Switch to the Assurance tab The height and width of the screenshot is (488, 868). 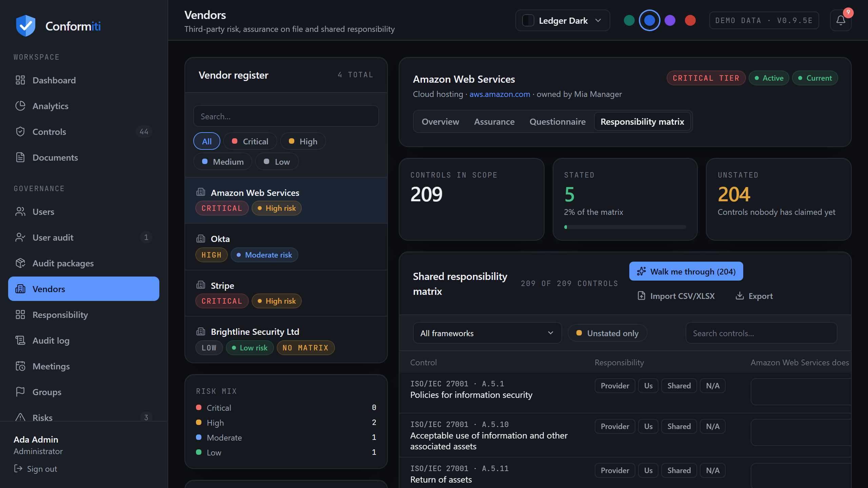(494, 121)
